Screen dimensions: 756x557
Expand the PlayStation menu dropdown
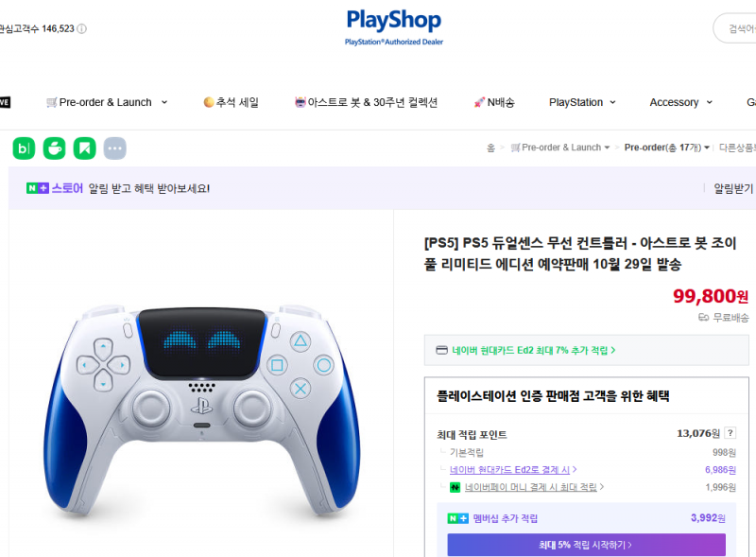click(582, 102)
